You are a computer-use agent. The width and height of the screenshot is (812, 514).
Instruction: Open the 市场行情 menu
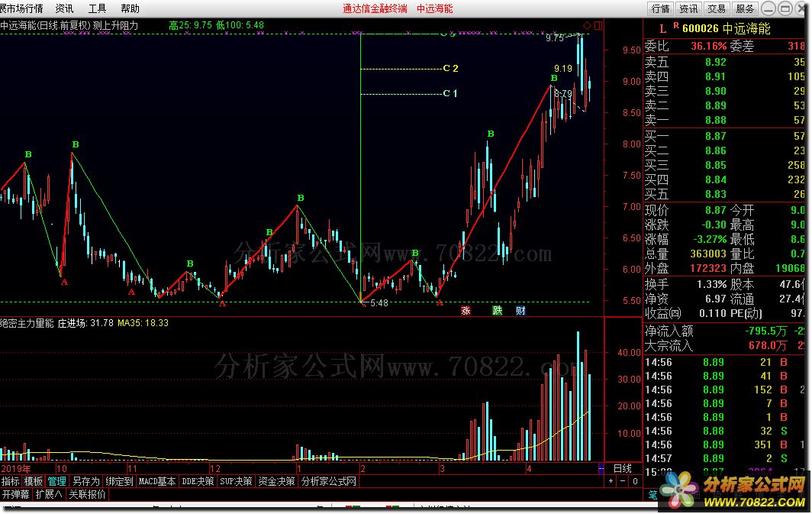21,9
